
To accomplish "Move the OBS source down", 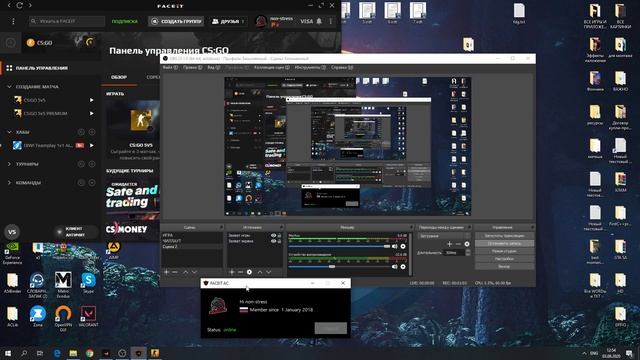I will point(269,272).
